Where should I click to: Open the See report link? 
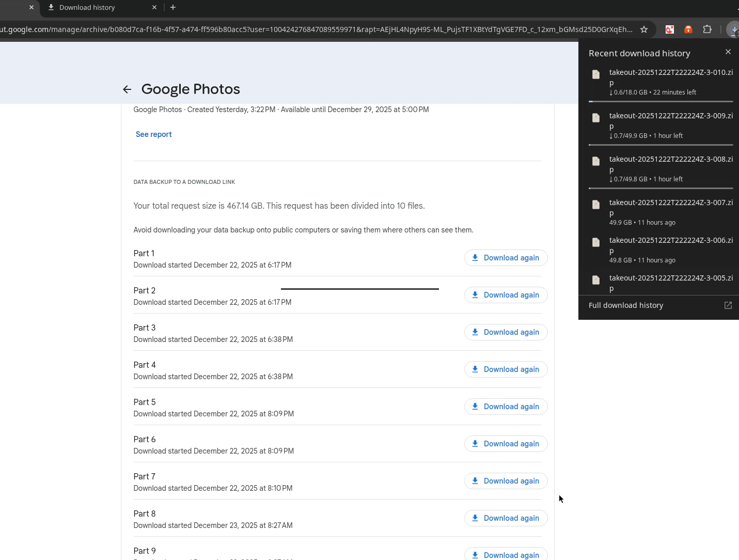(x=153, y=134)
